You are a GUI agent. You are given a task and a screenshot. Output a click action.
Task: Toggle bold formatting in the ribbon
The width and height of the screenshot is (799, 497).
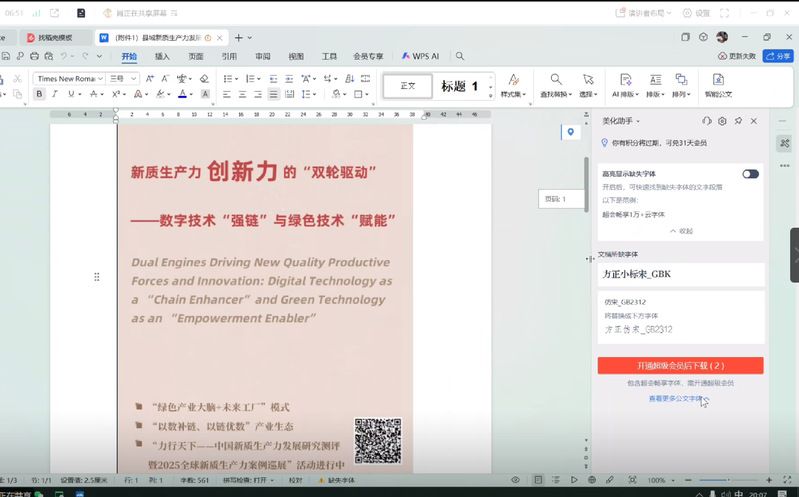pos(40,94)
